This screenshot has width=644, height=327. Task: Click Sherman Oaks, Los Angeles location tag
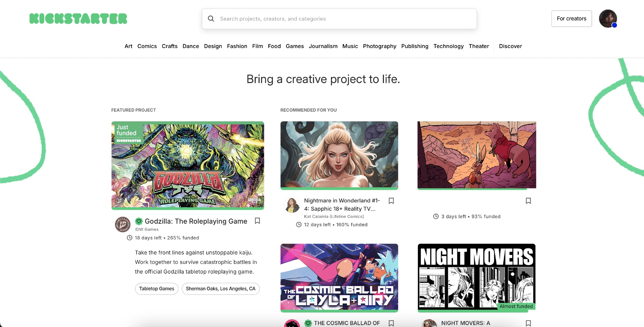click(220, 289)
